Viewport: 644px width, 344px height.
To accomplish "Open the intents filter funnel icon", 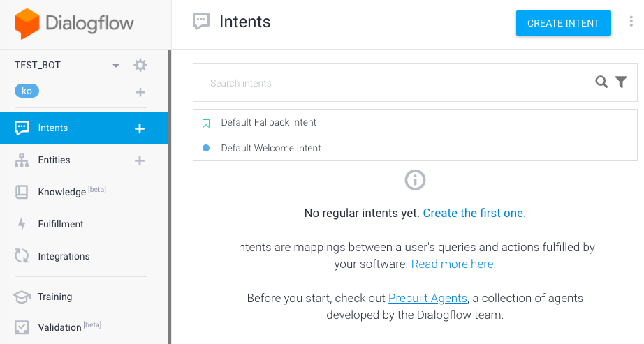I will coord(621,82).
